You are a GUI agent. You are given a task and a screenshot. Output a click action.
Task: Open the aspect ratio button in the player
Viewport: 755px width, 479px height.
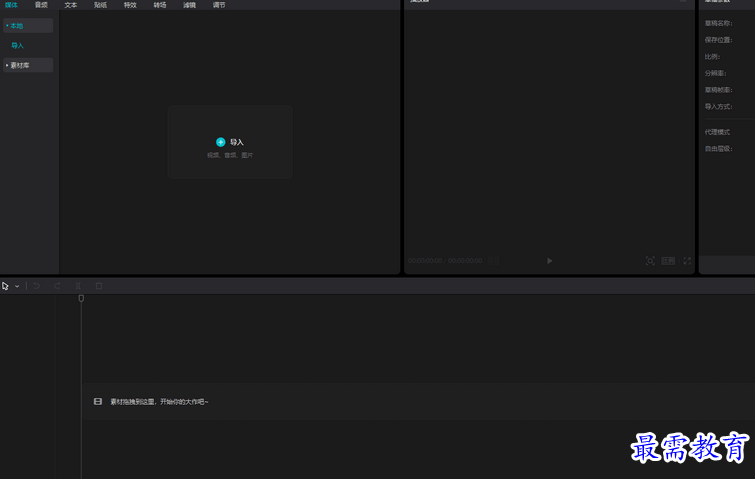point(668,261)
